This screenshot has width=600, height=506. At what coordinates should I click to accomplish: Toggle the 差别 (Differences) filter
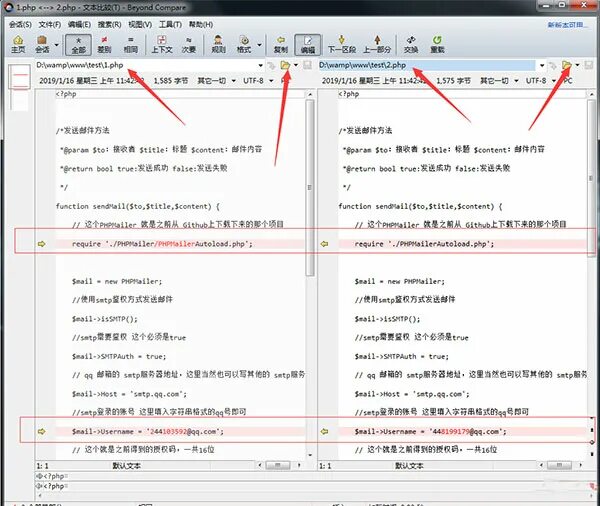click(x=104, y=44)
